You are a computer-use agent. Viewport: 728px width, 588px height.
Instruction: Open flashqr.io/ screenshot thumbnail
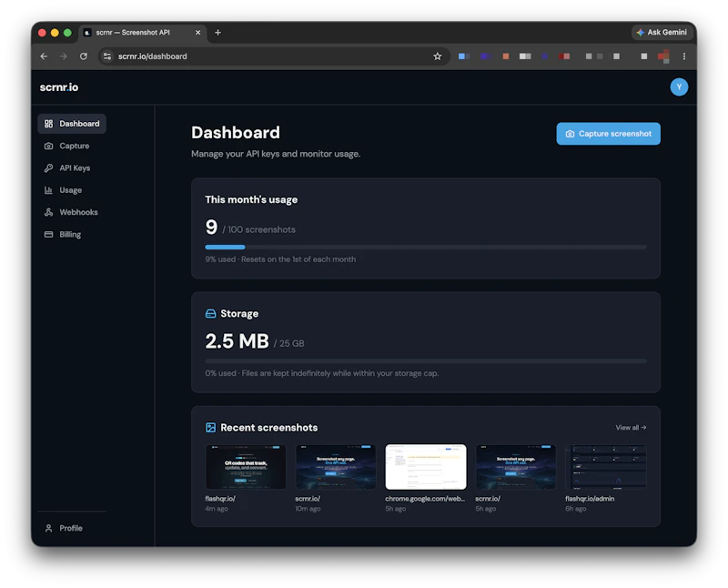[x=246, y=467]
